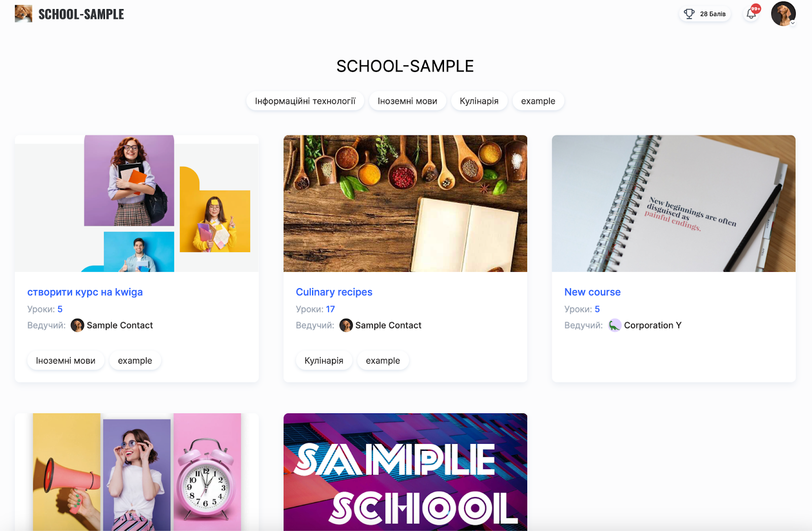Click the school logo image in header
812x531 pixels.
coord(23,14)
